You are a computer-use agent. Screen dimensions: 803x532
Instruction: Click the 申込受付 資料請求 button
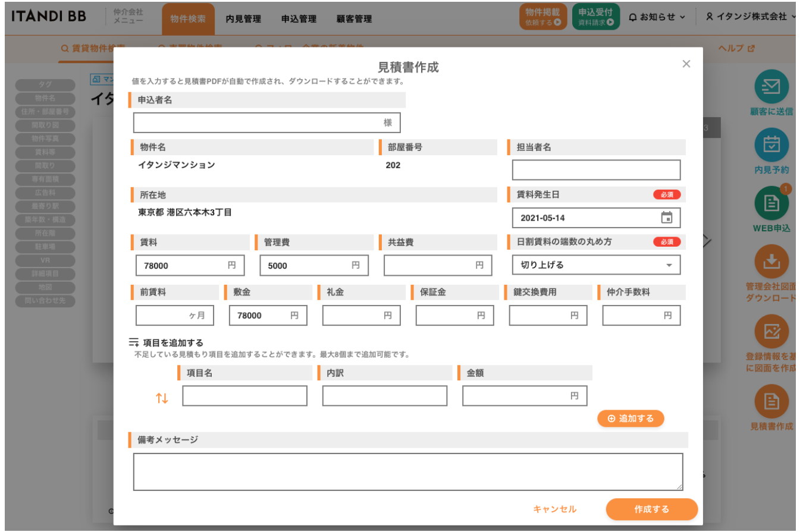pos(595,17)
